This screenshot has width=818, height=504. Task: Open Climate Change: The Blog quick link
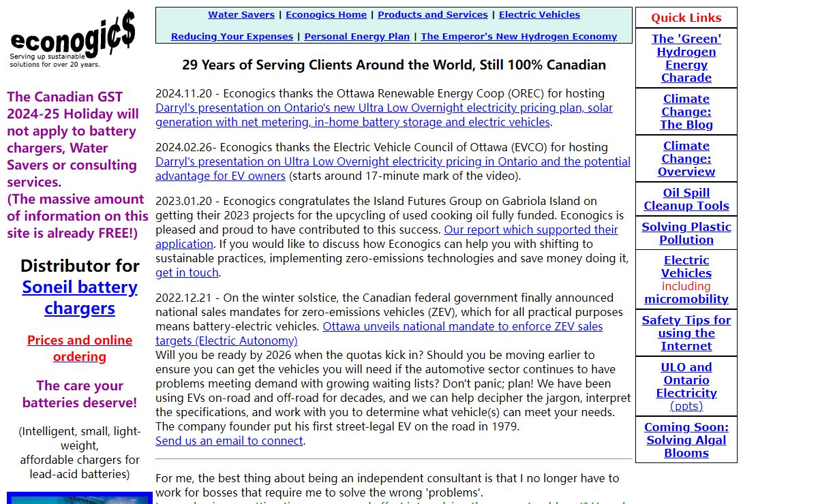[x=686, y=112]
